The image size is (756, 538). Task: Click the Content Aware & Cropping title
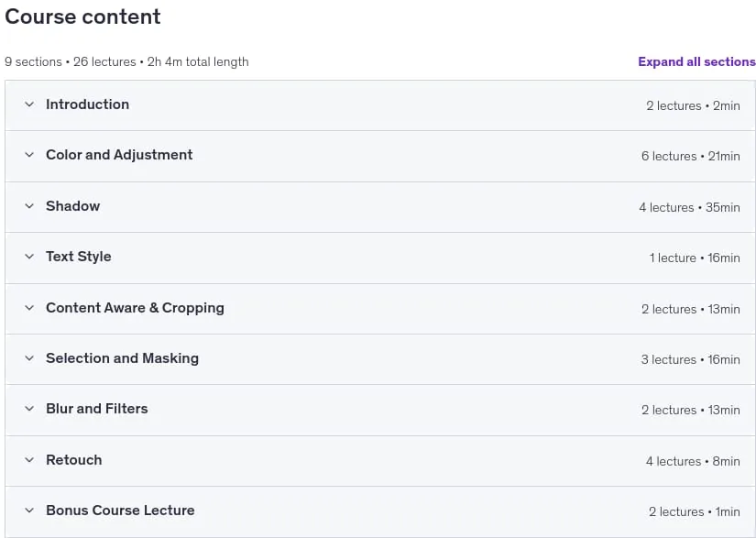pyautogui.click(x=135, y=308)
